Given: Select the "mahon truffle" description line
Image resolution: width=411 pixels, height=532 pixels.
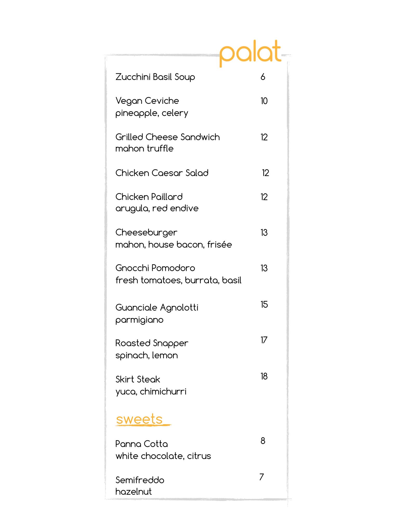Looking at the screenshot, I should [x=144, y=149].
